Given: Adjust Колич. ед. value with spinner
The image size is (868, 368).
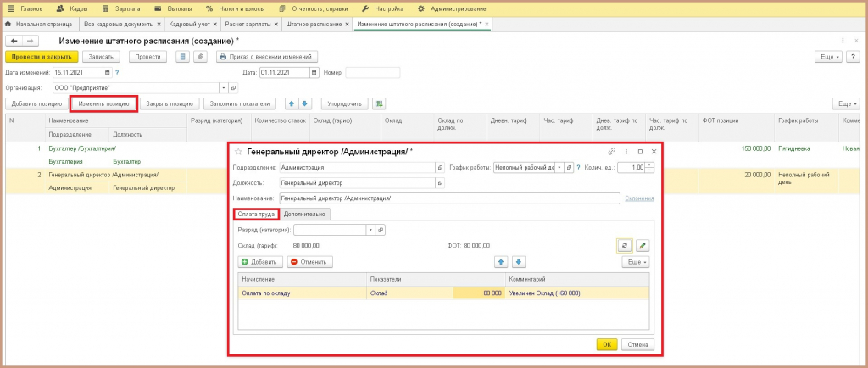Looking at the screenshot, I should pos(650,166).
